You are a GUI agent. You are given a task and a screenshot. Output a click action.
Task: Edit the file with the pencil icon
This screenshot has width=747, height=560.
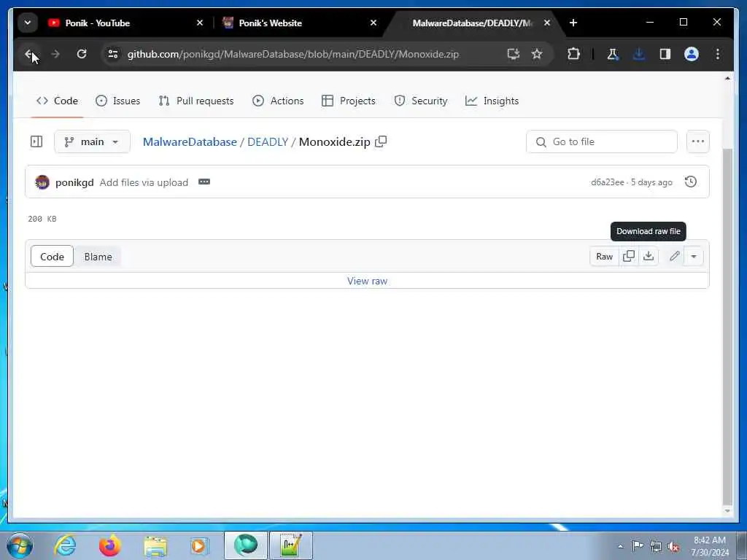[x=674, y=256]
